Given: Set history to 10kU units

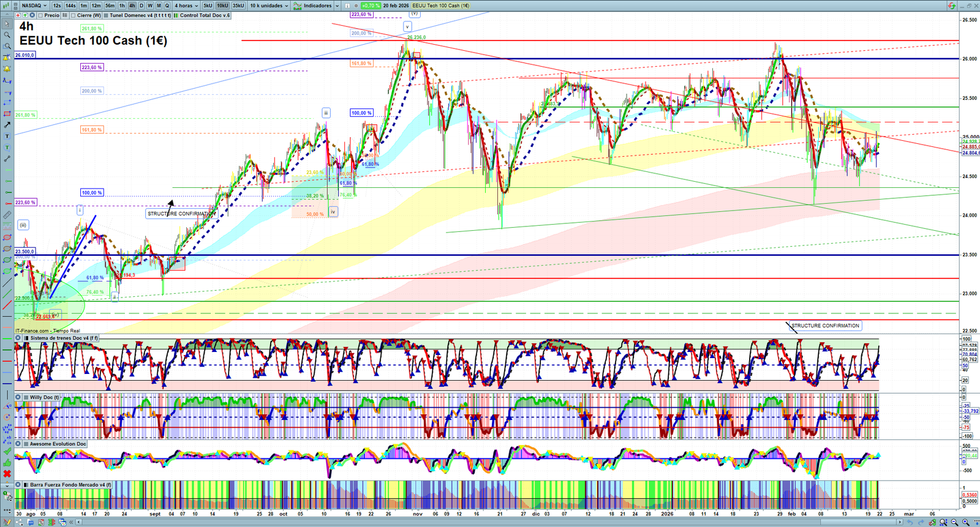Looking at the screenshot, I should pos(222,6).
